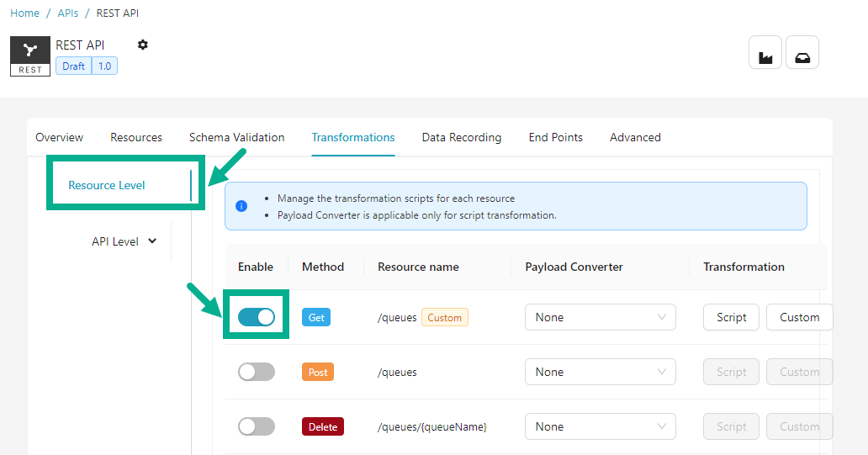Click the Post method badge
The image size is (868, 455).
pos(317,372)
